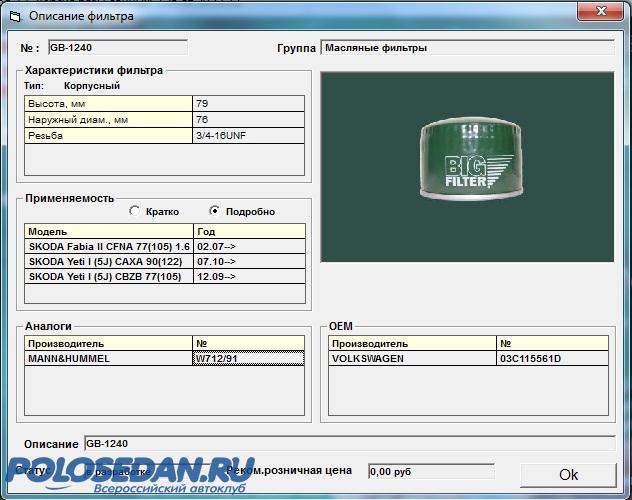Select the Подробно radio option
632x500 pixels.
214,211
